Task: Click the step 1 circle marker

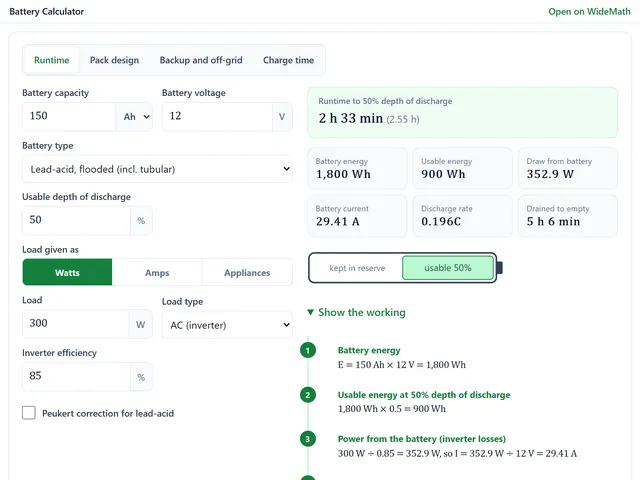Action: click(x=308, y=350)
